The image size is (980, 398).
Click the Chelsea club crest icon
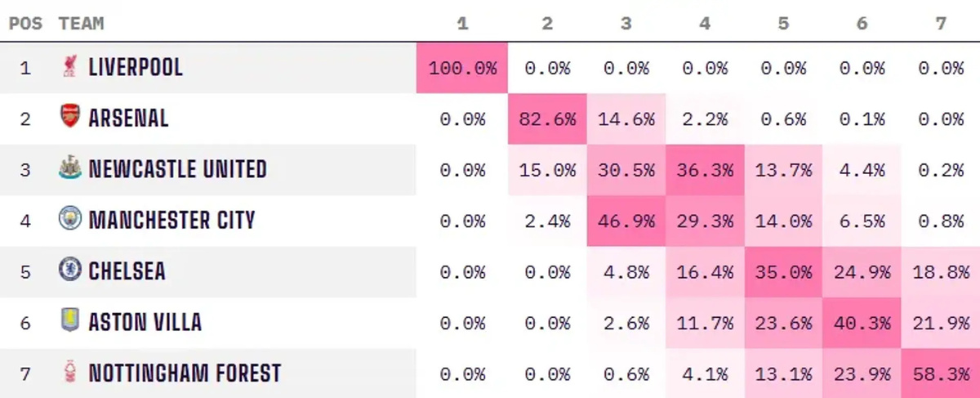(70, 271)
